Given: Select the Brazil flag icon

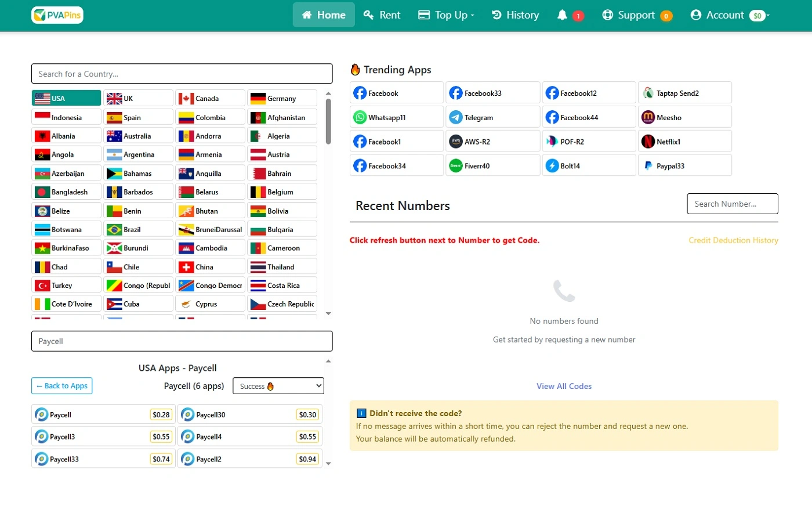Looking at the screenshot, I should [x=114, y=230].
